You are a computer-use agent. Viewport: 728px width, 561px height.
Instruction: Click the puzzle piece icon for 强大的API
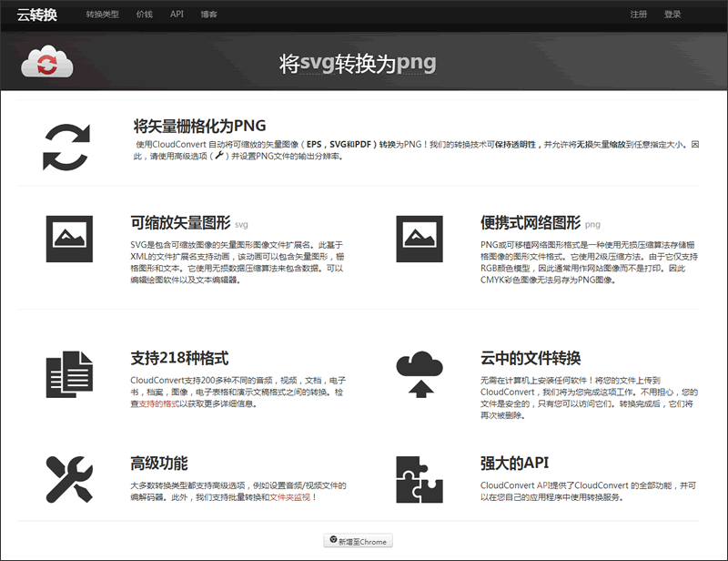click(419, 478)
